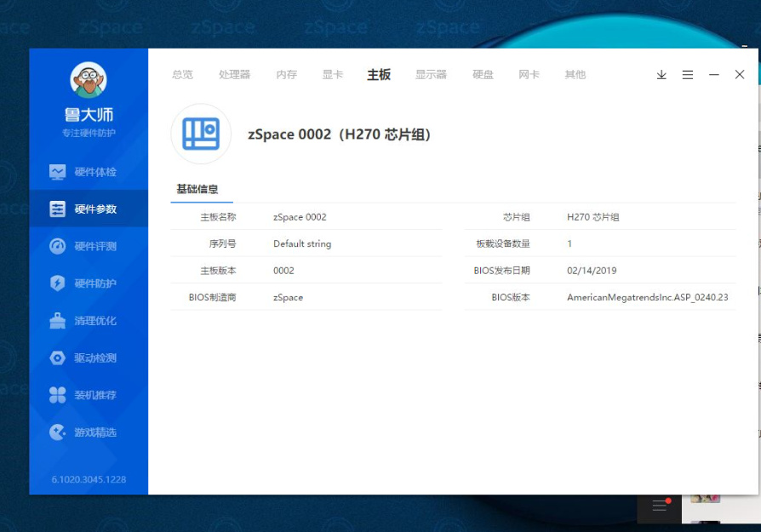
Task: Click the 板载设备数量 value 1
Action: (x=569, y=243)
